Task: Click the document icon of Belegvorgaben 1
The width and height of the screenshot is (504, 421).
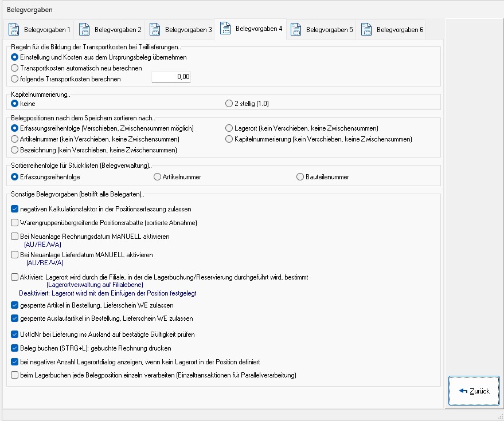Action: [x=14, y=29]
